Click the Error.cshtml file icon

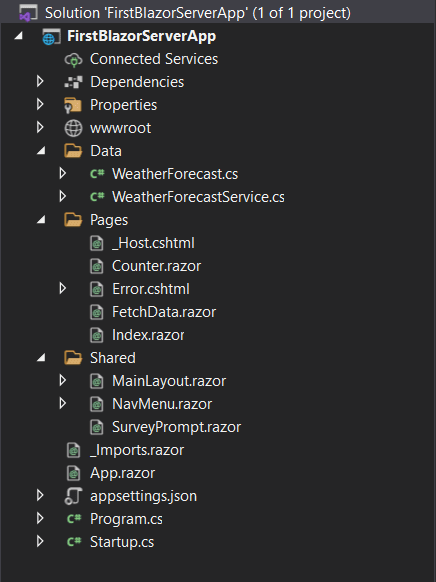tap(97, 290)
